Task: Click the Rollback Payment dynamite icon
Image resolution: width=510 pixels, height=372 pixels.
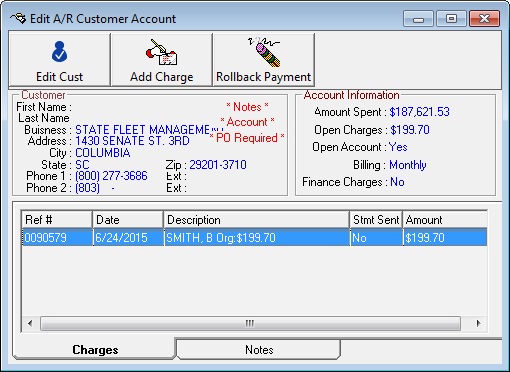Action: coord(264,52)
